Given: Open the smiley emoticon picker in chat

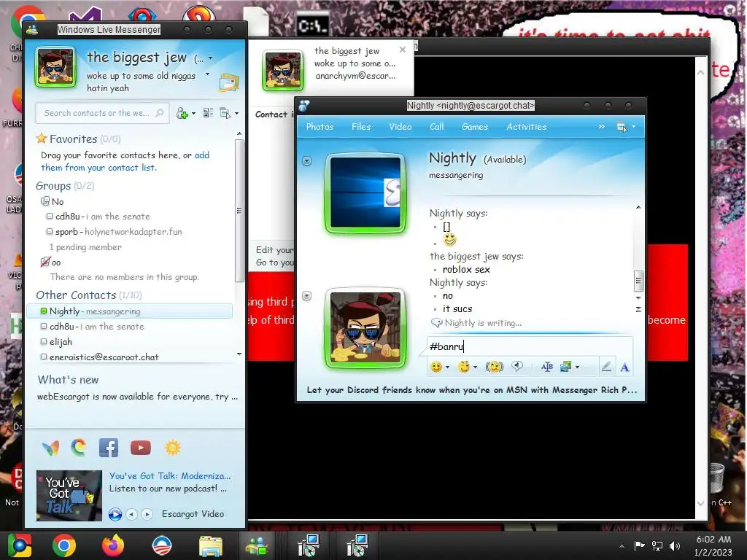Looking at the screenshot, I should tap(436, 367).
